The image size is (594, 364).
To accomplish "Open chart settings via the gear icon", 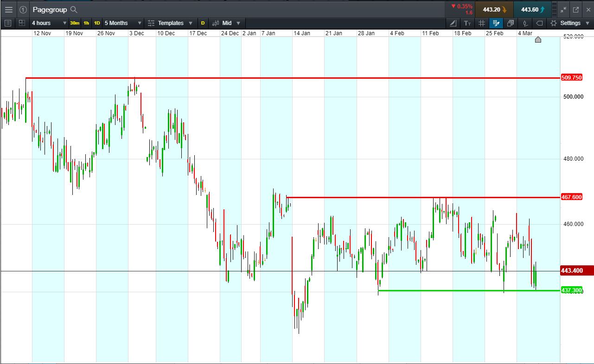I will pyautogui.click(x=554, y=23).
